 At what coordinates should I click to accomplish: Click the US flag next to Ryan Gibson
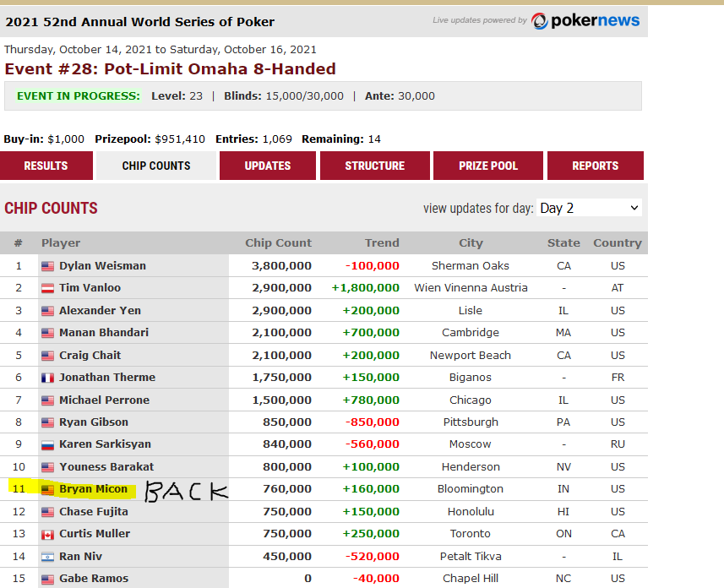(47, 422)
